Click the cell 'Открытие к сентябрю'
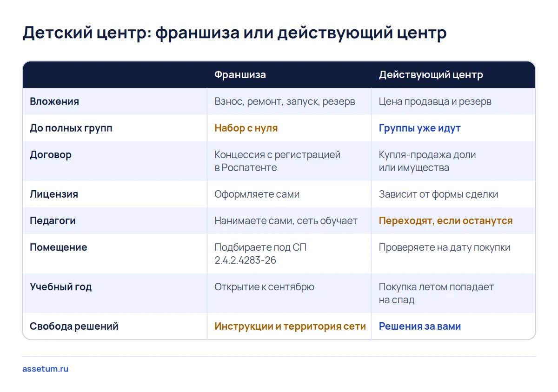 coord(264,287)
